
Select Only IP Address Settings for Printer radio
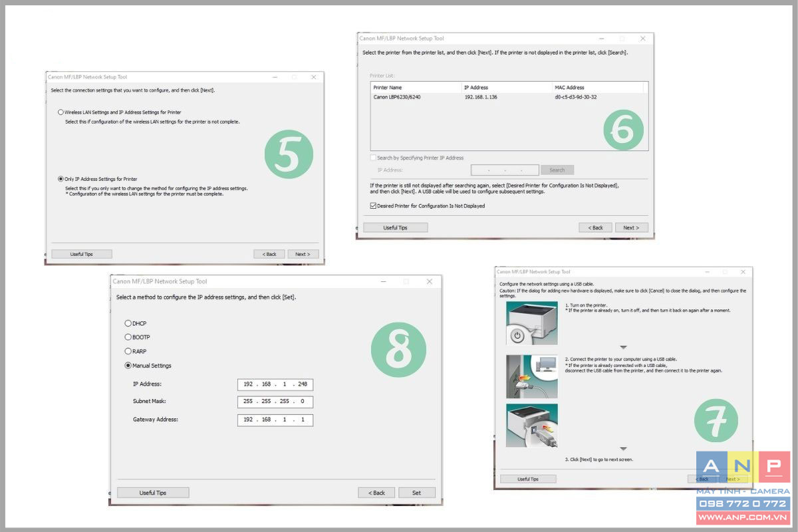[61, 179]
